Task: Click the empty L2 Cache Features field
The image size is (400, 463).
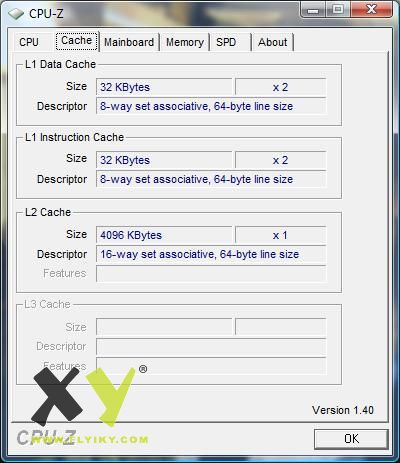Action: coord(211,273)
